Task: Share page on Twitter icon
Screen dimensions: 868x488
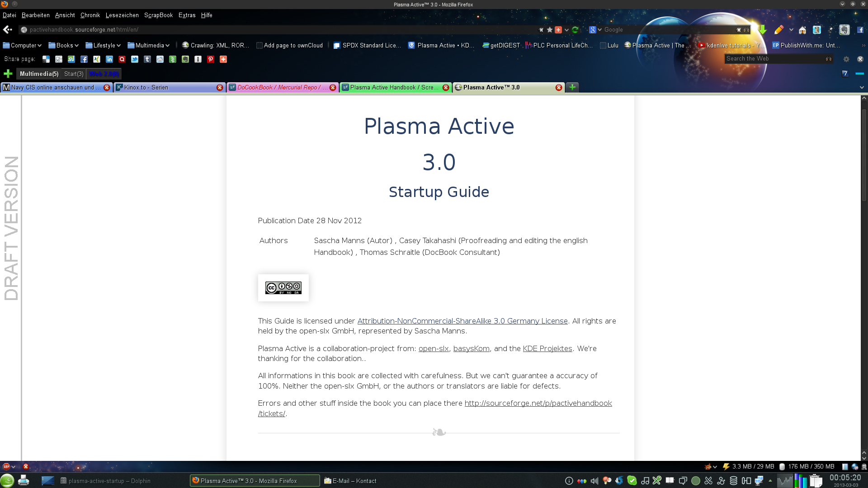Action: click(x=135, y=59)
